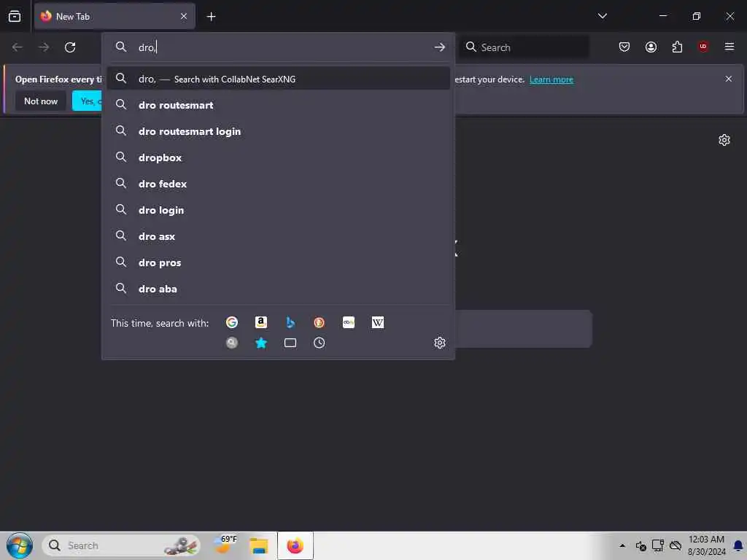747x560 pixels.
Task: Select suggestion "dro asx"
Action: pyautogui.click(x=278, y=236)
